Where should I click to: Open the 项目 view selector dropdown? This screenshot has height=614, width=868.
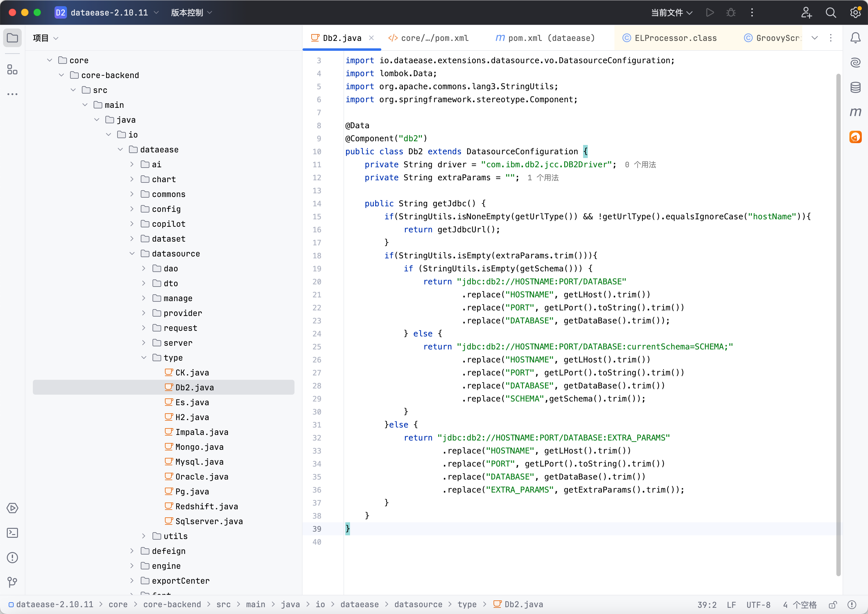[x=45, y=38]
